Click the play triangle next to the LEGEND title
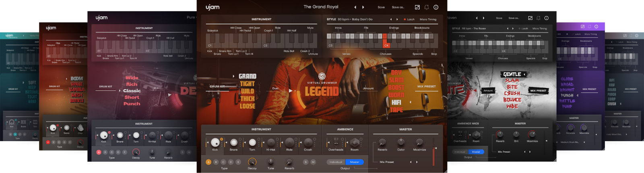This screenshot has width=644, height=173. point(291,91)
